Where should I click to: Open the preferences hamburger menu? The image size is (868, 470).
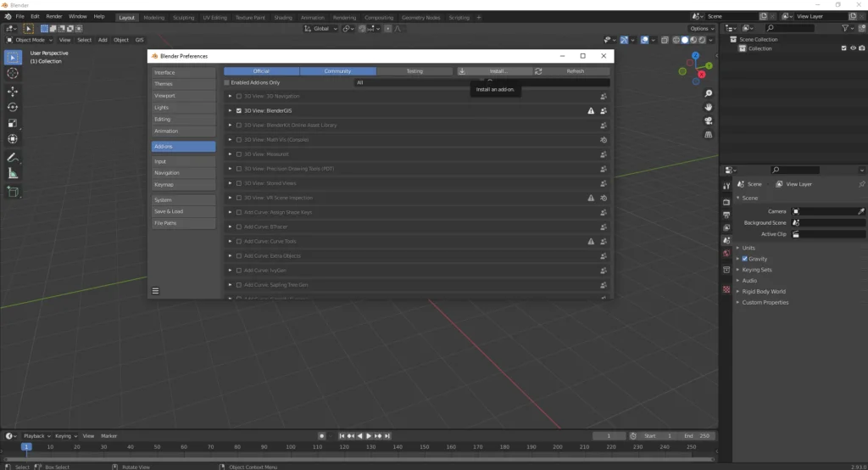pos(156,290)
